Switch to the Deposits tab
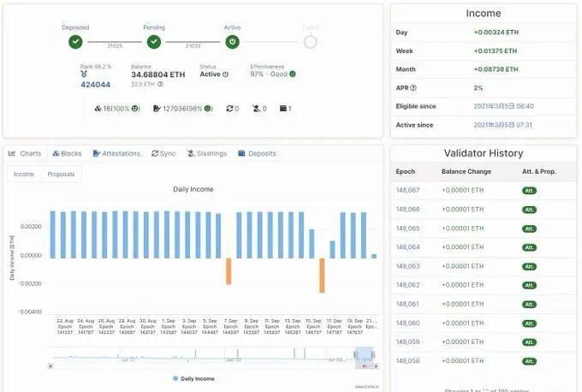The height and width of the screenshot is (392, 582). pyautogui.click(x=257, y=153)
